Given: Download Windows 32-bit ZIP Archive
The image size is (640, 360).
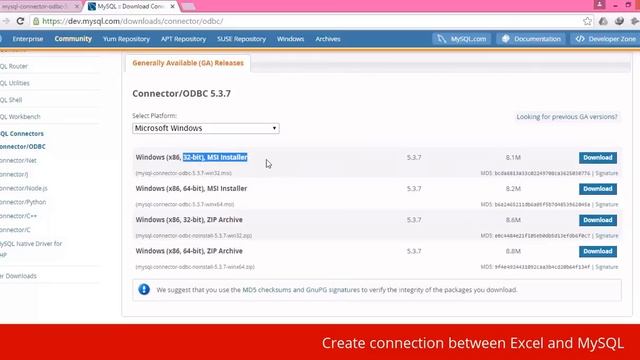Looking at the screenshot, I should (598, 220).
